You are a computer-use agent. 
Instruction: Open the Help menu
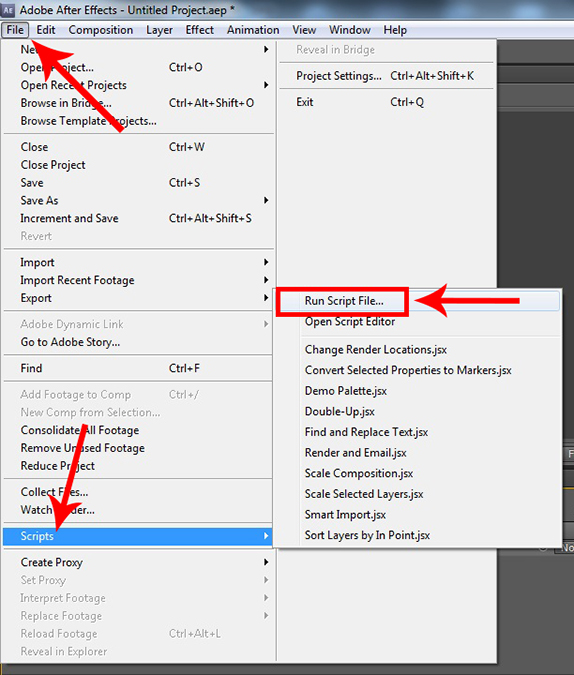coord(395,30)
